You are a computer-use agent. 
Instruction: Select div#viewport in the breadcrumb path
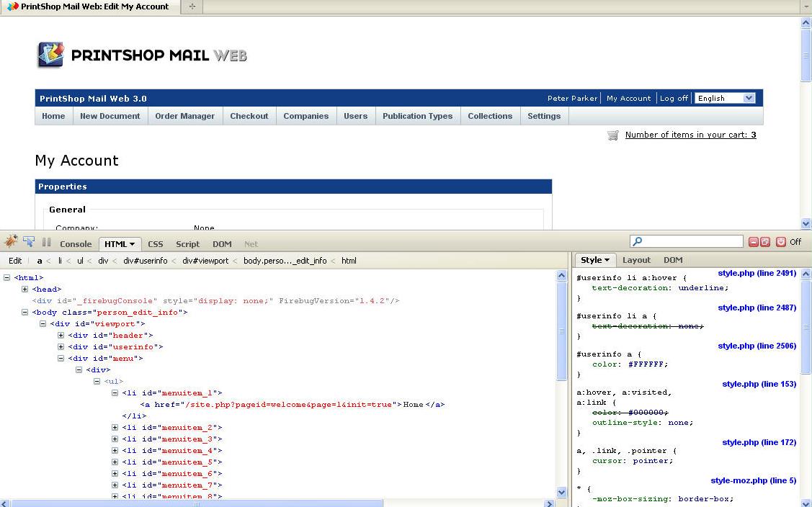[x=205, y=261]
